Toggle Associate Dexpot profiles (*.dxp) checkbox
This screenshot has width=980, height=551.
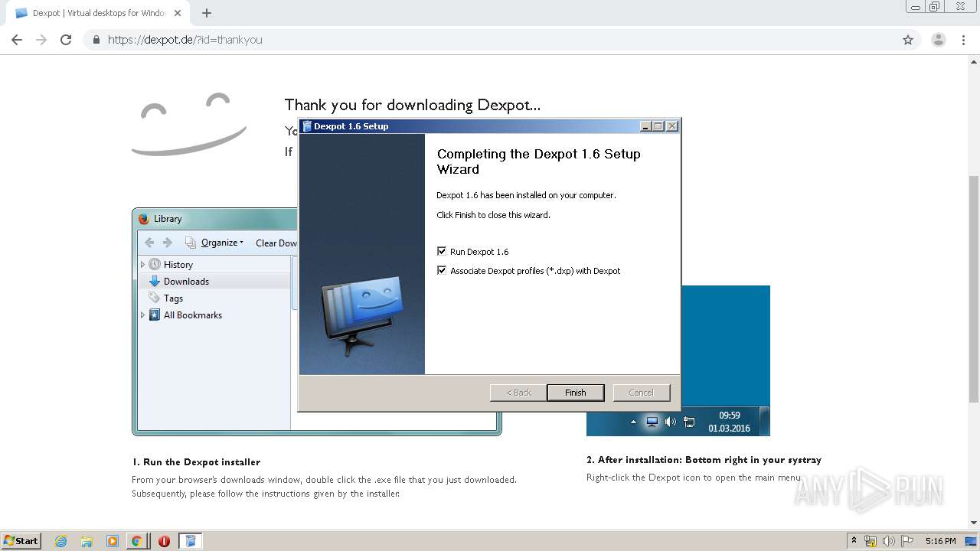442,270
